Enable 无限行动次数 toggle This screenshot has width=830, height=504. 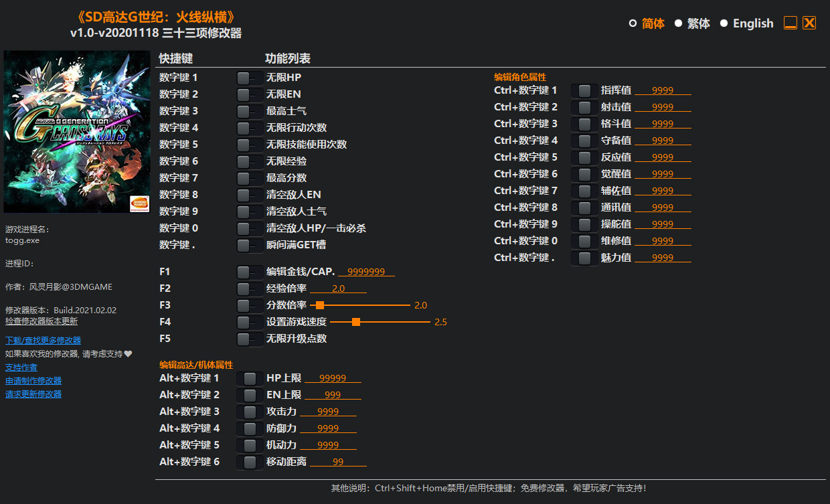250,128
